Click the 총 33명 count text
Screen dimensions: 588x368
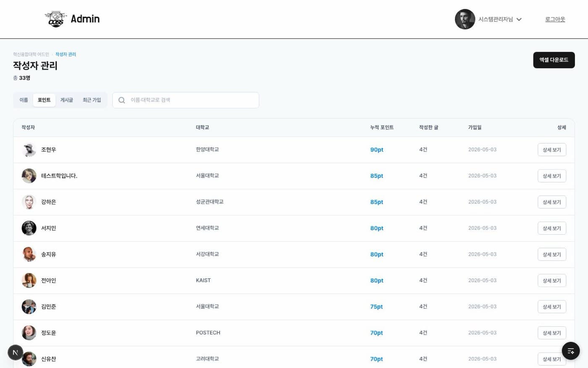point(21,78)
